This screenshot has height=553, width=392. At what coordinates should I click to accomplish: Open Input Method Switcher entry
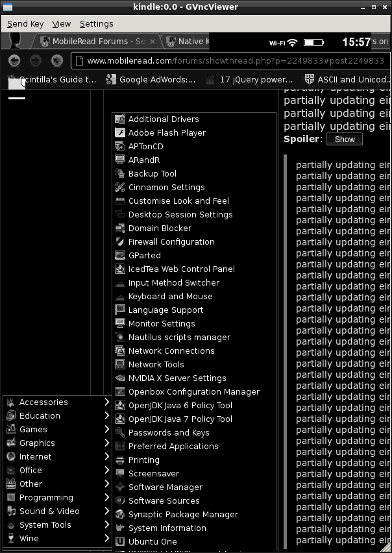coord(194,282)
